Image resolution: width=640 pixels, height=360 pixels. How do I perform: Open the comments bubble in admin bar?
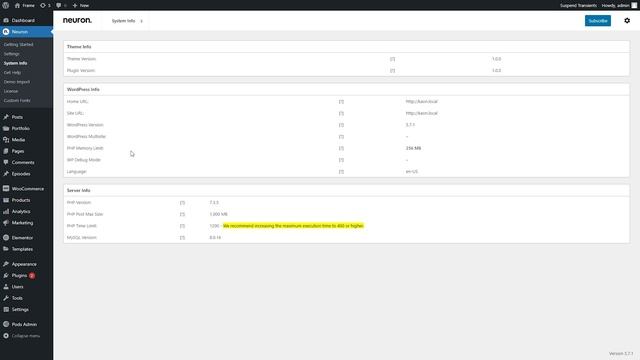pyautogui.click(x=59, y=5)
